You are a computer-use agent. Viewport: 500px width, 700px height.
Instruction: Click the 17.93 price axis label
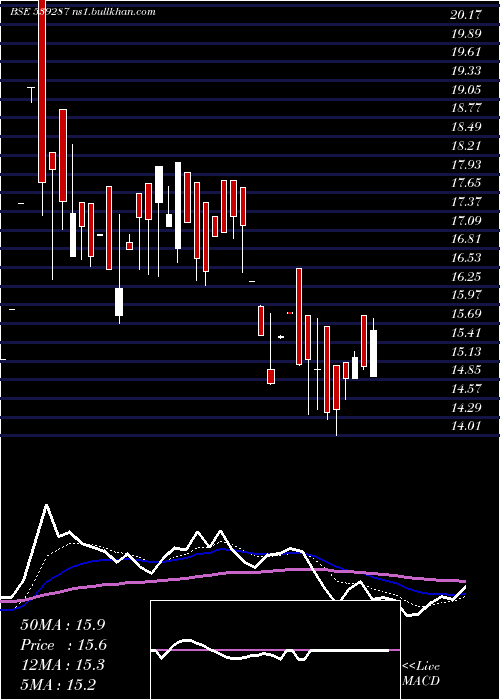pos(466,165)
